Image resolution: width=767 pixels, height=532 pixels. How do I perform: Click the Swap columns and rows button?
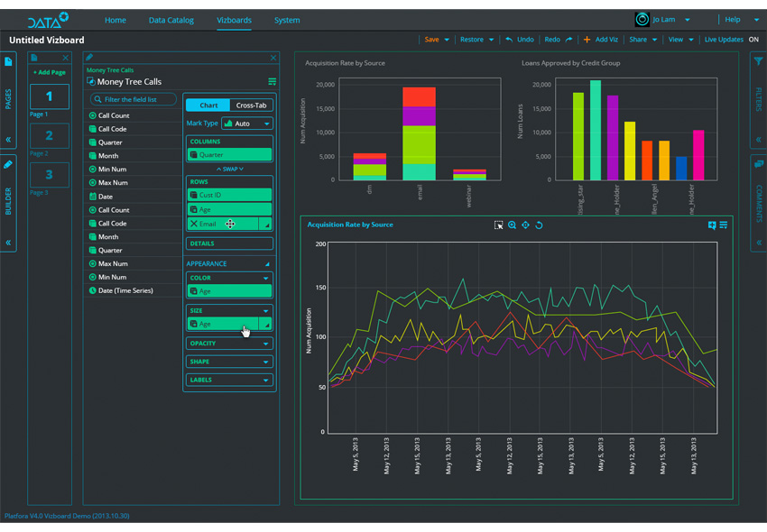coord(229,169)
